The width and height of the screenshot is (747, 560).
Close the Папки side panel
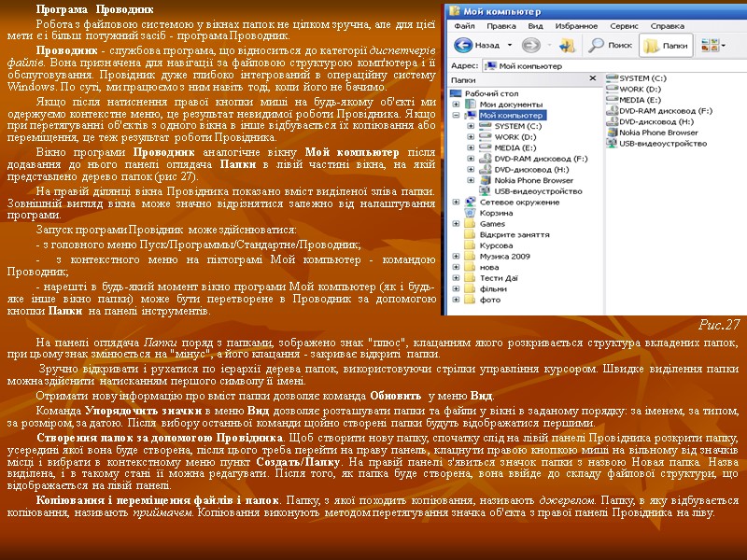click(x=593, y=78)
